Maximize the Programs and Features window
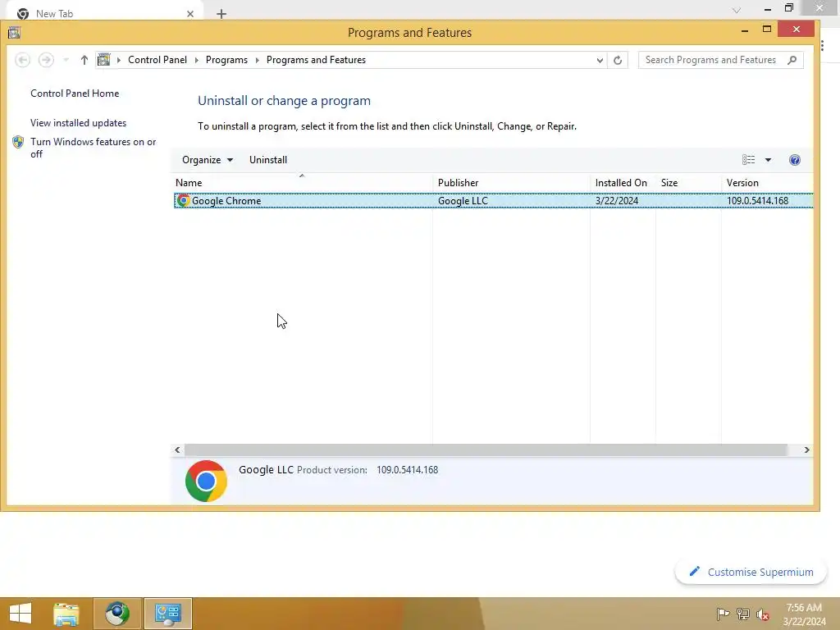Viewport: 840px width, 630px height. click(767, 30)
